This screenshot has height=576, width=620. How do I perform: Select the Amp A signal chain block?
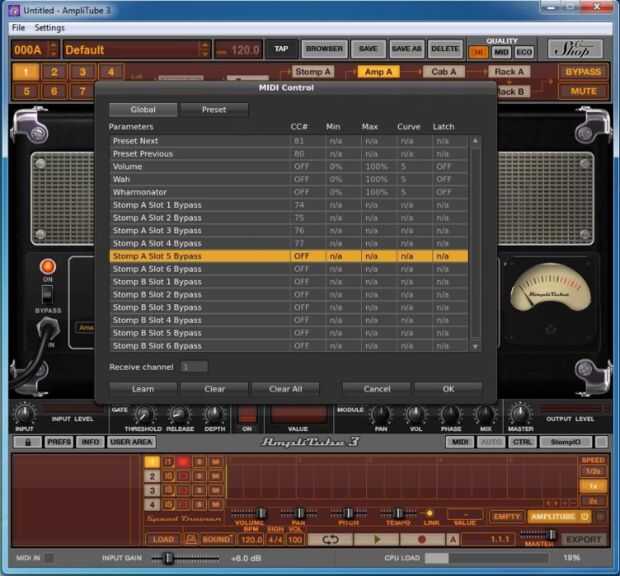[x=378, y=72]
